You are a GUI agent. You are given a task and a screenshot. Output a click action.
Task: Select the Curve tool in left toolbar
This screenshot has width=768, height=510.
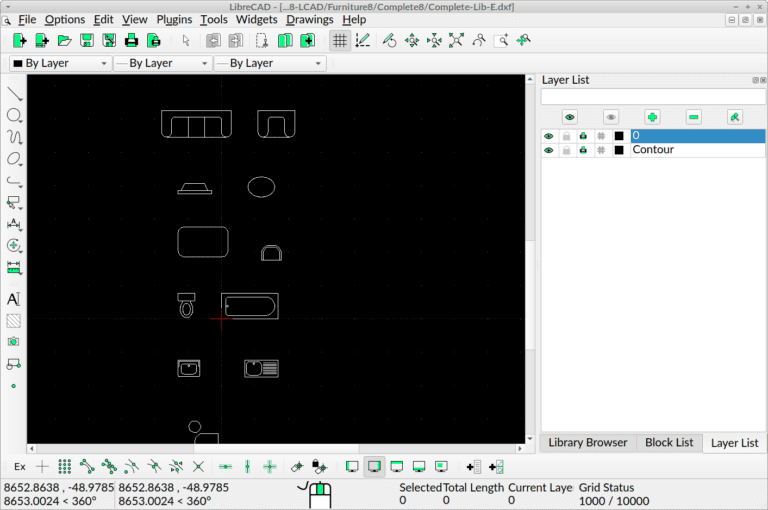tap(14, 137)
